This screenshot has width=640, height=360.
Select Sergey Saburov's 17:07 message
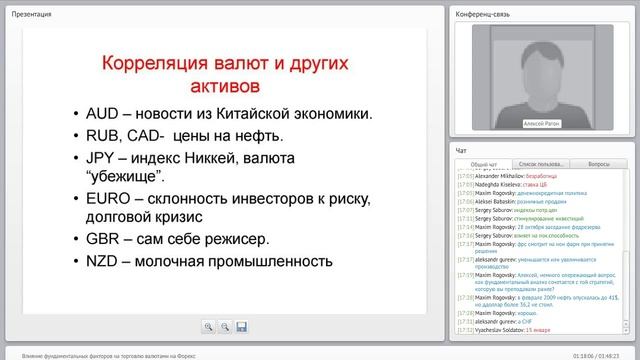(507, 210)
